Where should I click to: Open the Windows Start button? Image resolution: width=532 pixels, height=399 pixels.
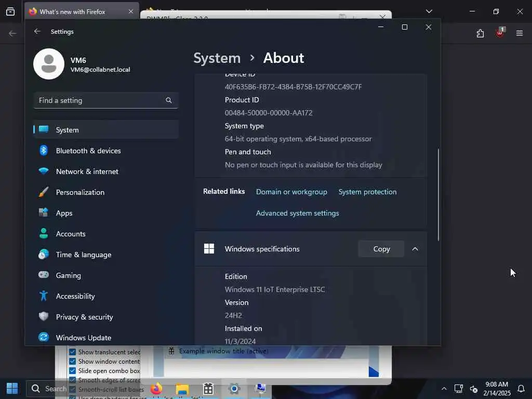(12, 389)
